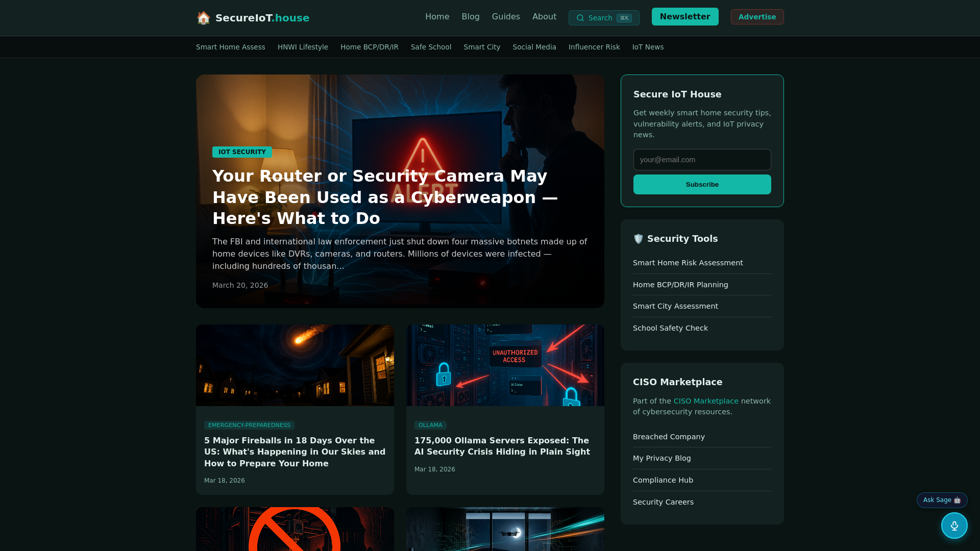980x551 pixels.
Task: Open the Guides nav item
Action: point(506,17)
